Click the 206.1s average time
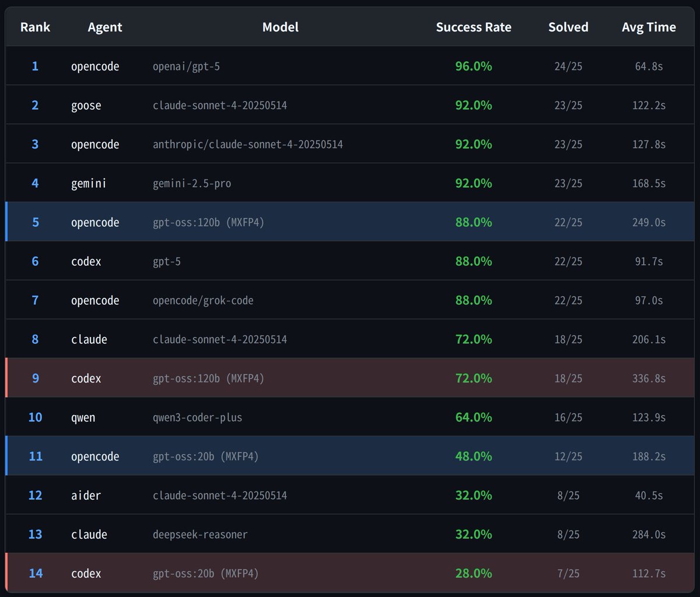 coord(649,340)
